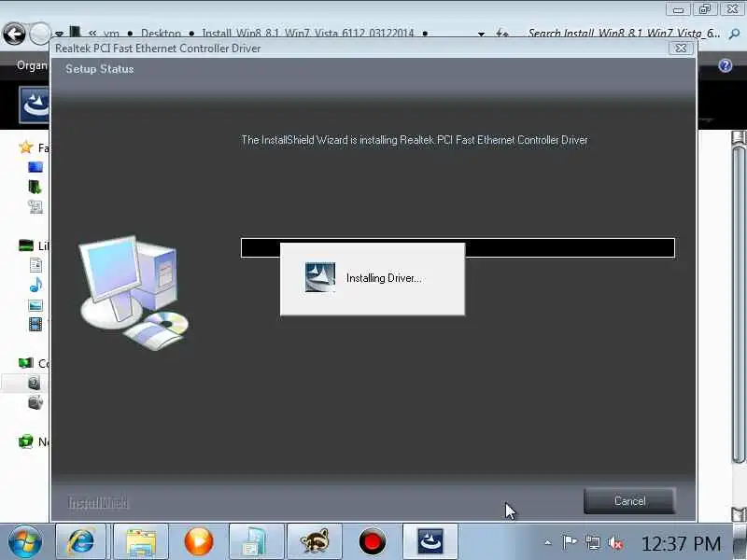The image size is (747, 560).
Task: Open the Recent Places favorite icon in sidebar
Action: click(35, 206)
